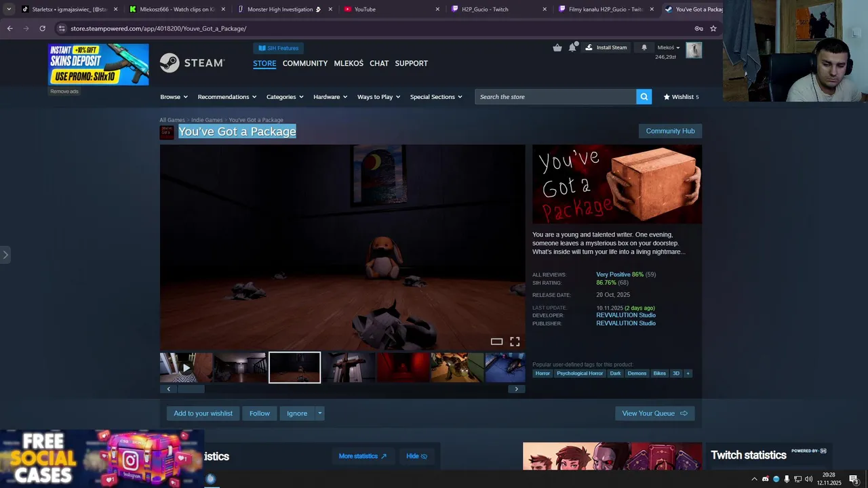Open the SIH Features button

[278, 48]
